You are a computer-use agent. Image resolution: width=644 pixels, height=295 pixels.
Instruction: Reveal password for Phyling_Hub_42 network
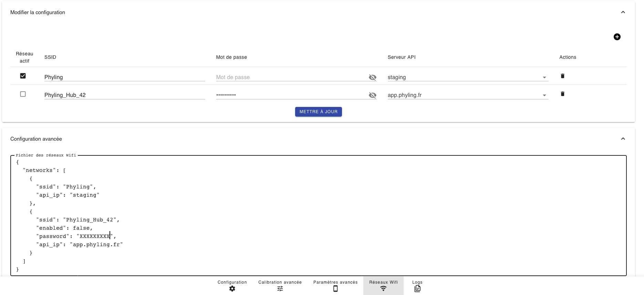(x=372, y=95)
